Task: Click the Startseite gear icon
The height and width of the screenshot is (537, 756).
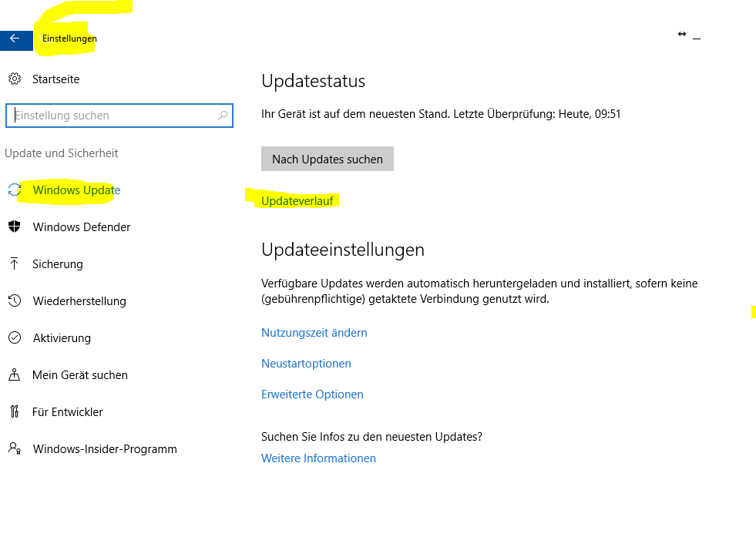Action: (x=15, y=79)
